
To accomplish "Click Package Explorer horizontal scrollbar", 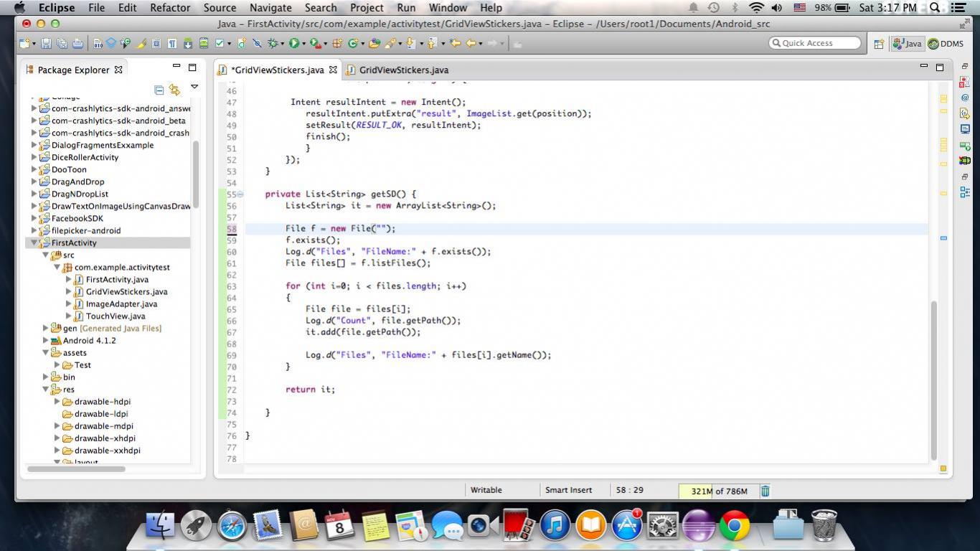I will (x=76, y=468).
